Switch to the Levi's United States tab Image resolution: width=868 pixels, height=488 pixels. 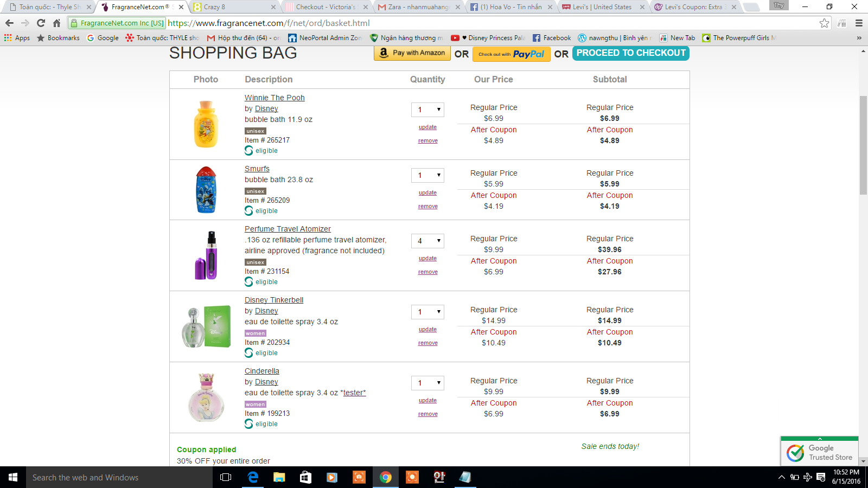(x=601, y=7)
